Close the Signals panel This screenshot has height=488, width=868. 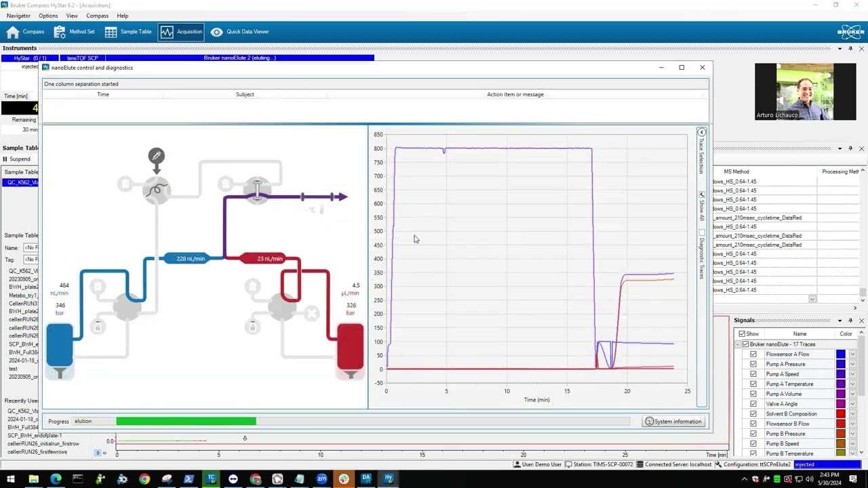pyautogui.click(x=862, y=320)
